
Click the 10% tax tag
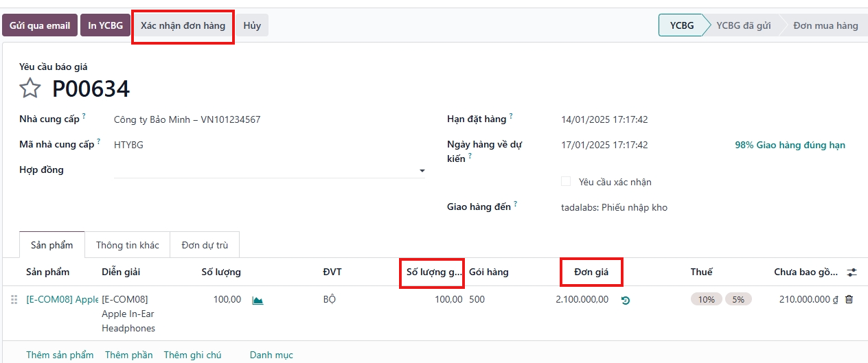[706, 299]
